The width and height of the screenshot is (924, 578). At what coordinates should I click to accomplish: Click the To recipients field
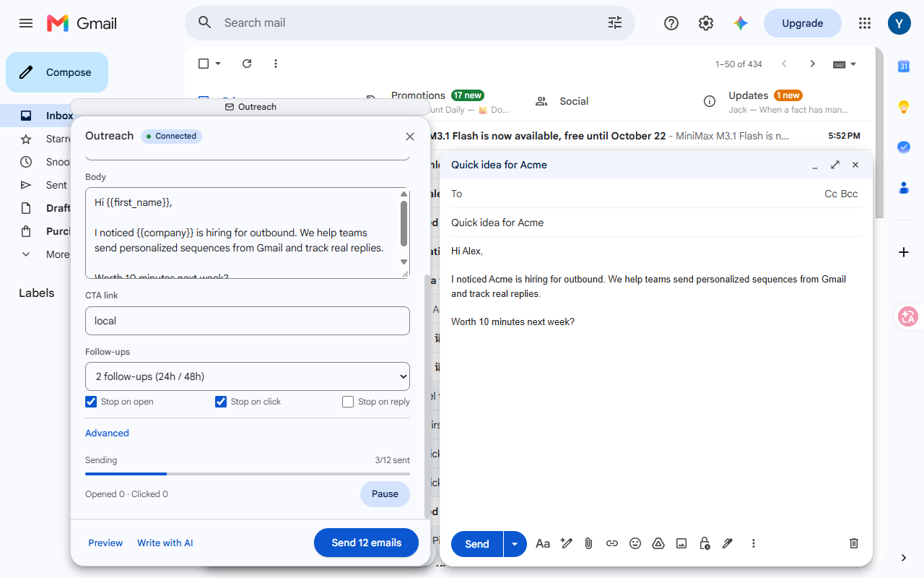click(x=635, y=194)
